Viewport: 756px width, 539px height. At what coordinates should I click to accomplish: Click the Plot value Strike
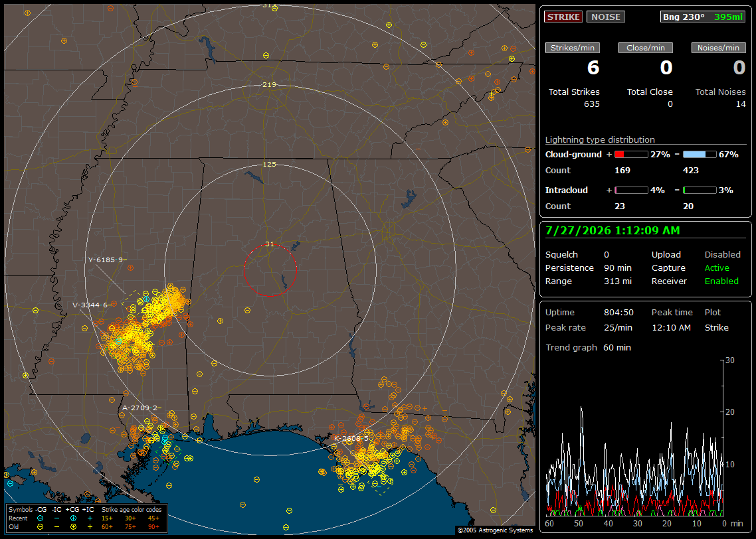pos(716,327)
